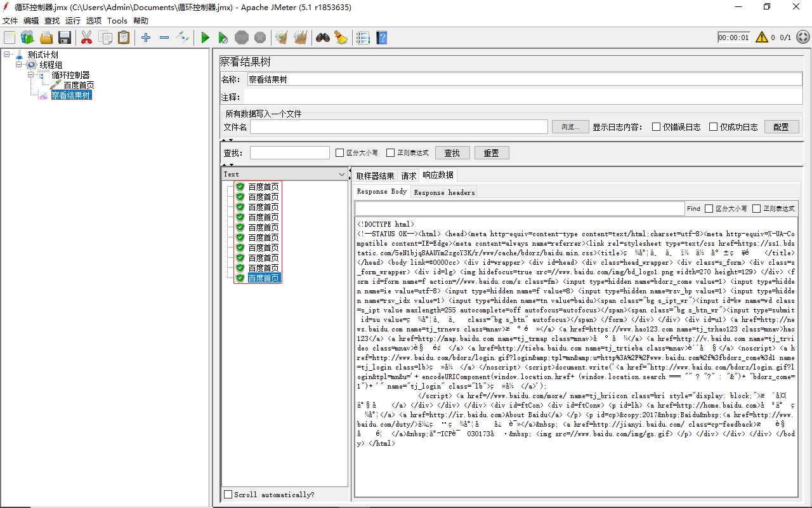Open the 运行 menu

(73, 20)
